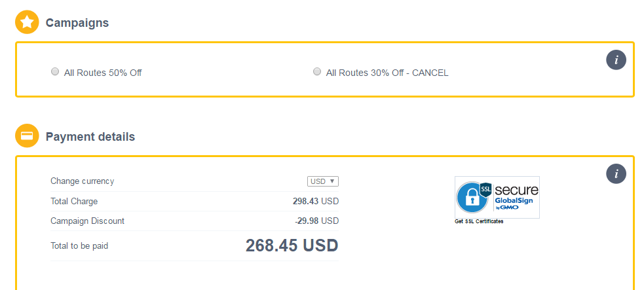
Task: Click the All Routes 30% Off - CANCEL label
Action: (387, 73)
